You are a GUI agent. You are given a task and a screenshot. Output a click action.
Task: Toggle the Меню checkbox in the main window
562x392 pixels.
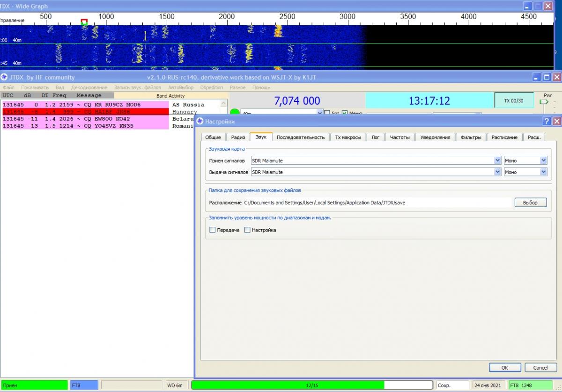[x=345, y=113]
